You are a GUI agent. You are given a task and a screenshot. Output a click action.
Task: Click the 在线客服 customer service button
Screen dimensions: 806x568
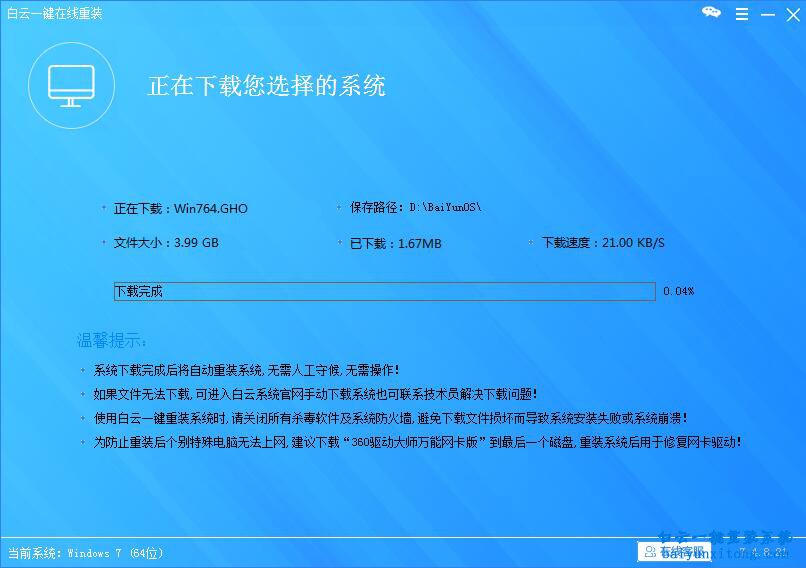coord(674,552)
